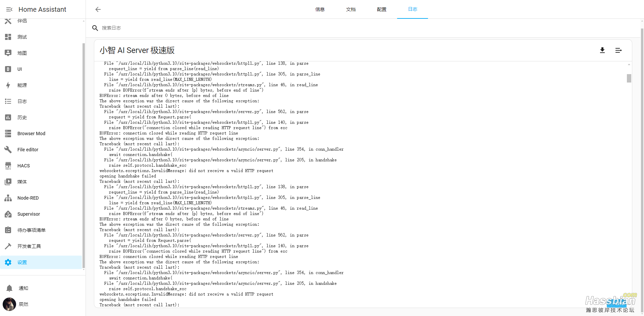Open the File editor wrench icon
Screen dimensions: 644x316
click(x=8, y=150)
